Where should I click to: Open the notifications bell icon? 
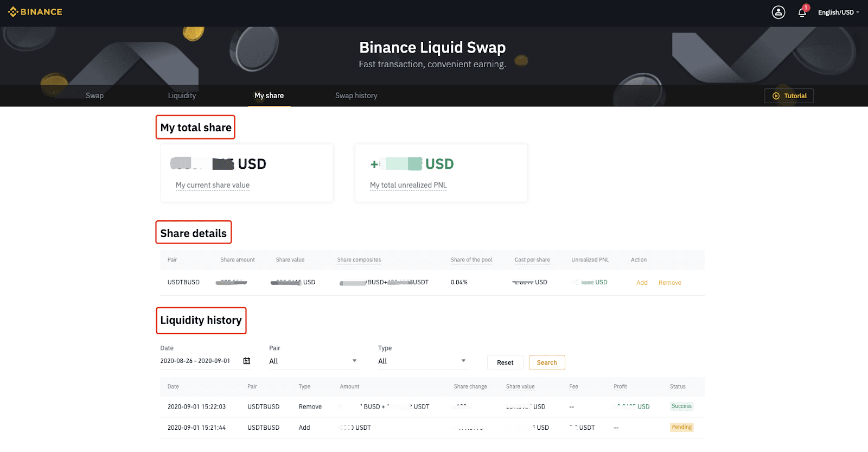[x=802, y=12]
